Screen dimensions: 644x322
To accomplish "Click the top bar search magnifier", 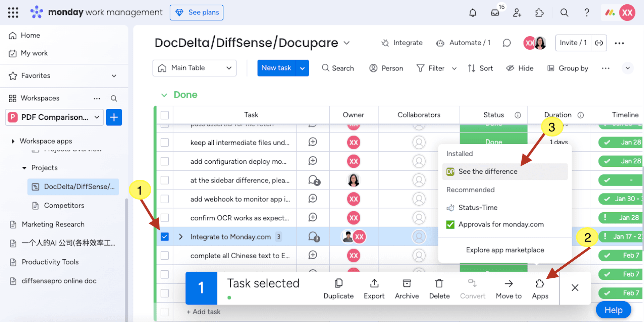I will pyautogui.click(x=565, y=13).
